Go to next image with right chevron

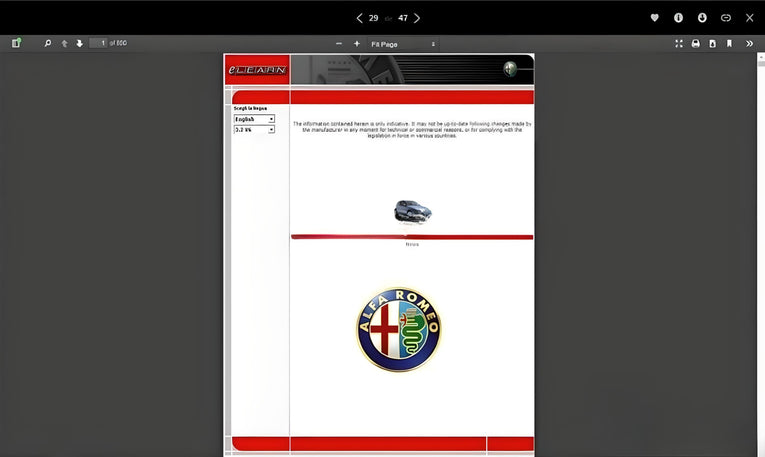pyautogui.click(x=417, y=18)
